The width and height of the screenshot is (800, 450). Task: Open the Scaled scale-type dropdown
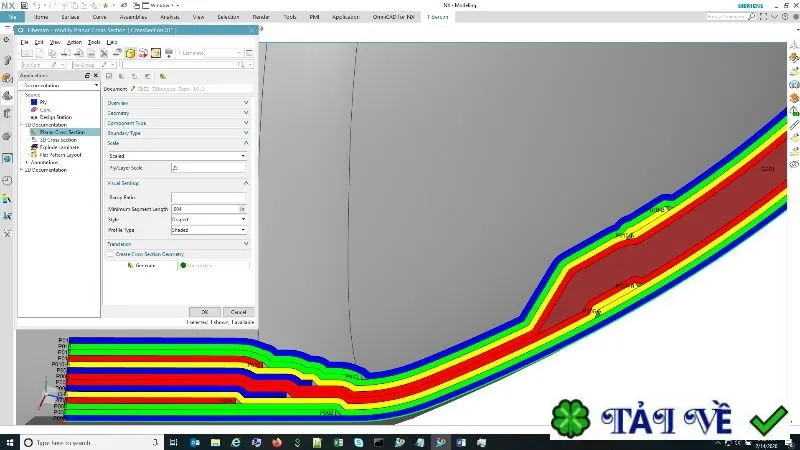tap(178, 156)
